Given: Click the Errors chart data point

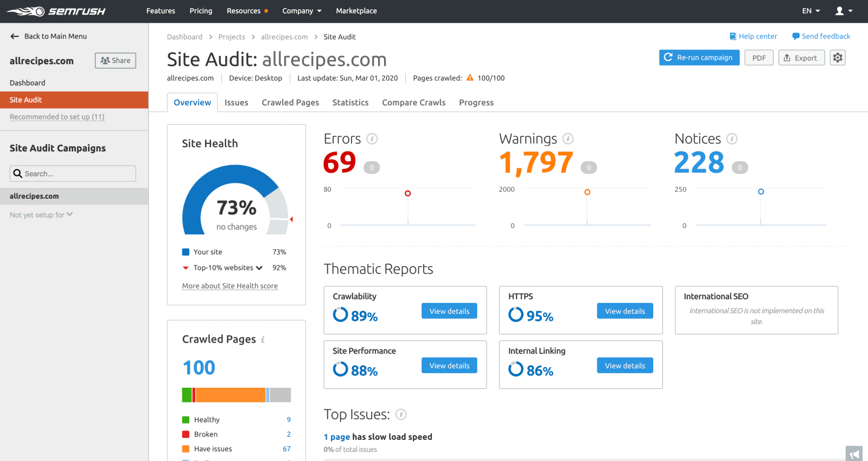Looking at the screenshot, I should coord(408,193).
